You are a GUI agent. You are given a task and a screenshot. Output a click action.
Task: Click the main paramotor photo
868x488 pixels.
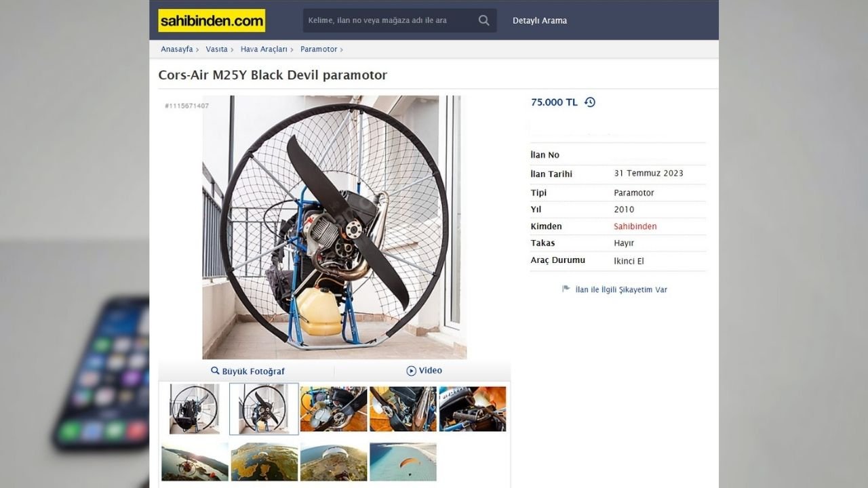tap(334, 227)
